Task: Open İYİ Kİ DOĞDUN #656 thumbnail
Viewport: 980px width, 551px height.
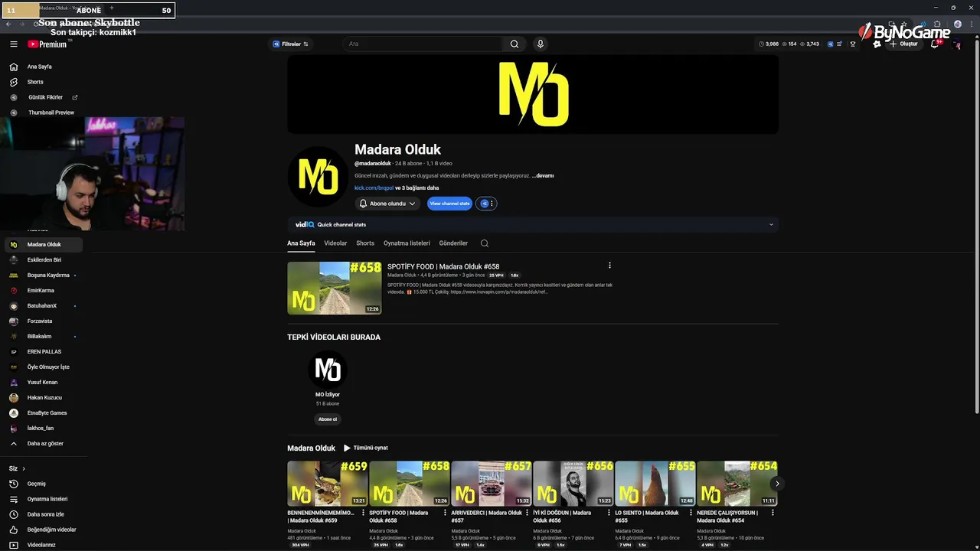Action: (x=573, y=484)
